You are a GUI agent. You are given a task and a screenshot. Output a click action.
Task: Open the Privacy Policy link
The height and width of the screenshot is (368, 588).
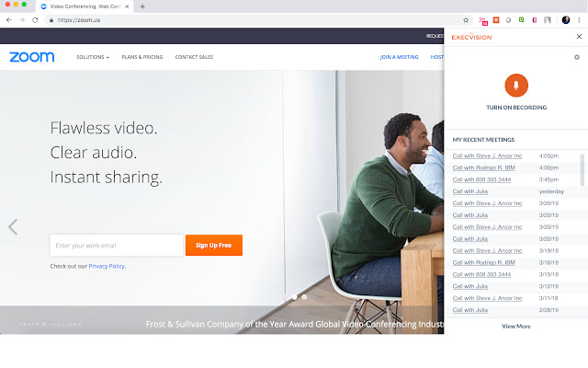pos(107,266)
